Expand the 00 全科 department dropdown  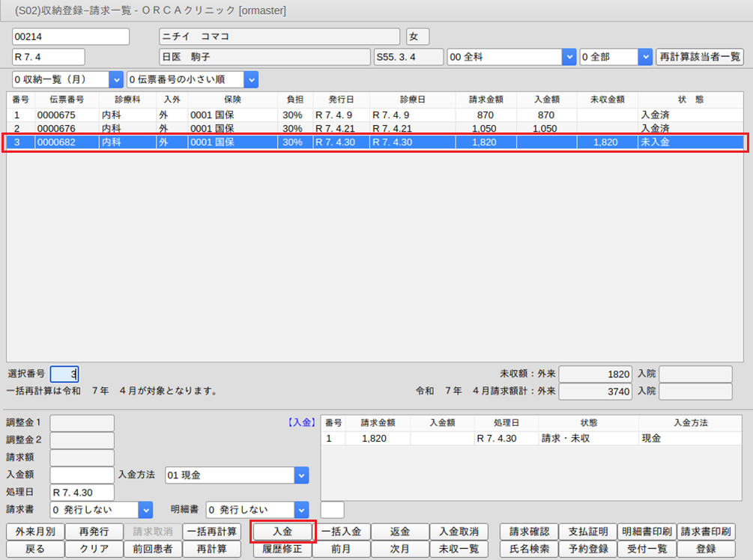pyautogui.click(x=569, y=57)
